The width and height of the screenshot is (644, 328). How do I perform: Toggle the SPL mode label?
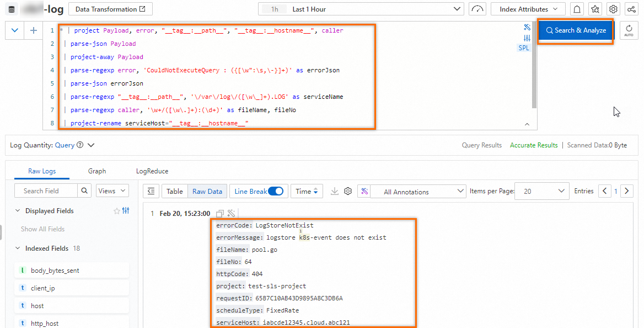click(524, 47)
